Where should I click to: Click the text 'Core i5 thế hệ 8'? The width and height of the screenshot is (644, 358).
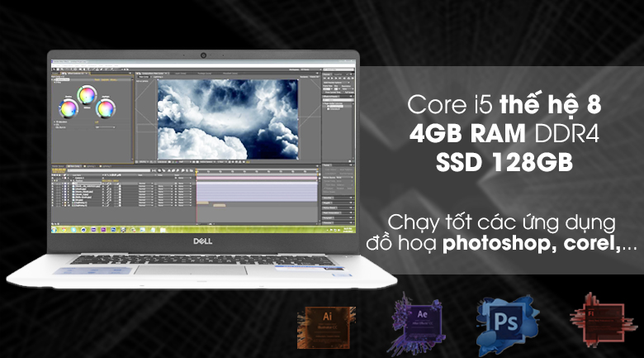(x=504, y=103)
